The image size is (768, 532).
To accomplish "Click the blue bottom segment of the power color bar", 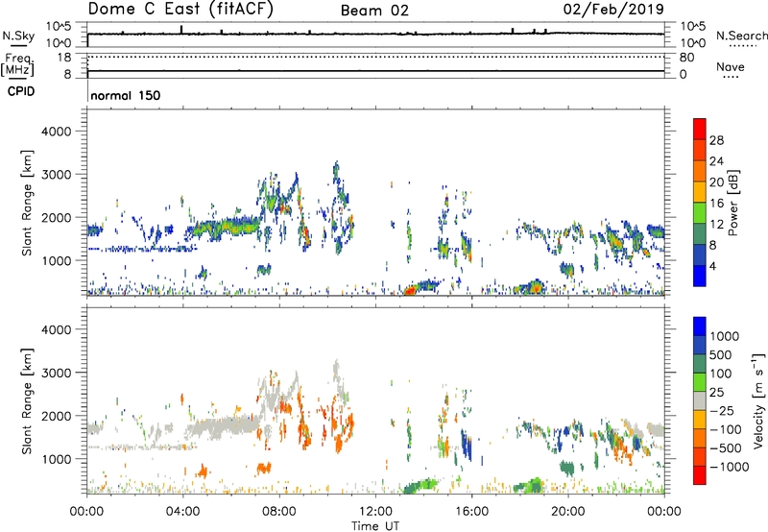I will 700,276.
